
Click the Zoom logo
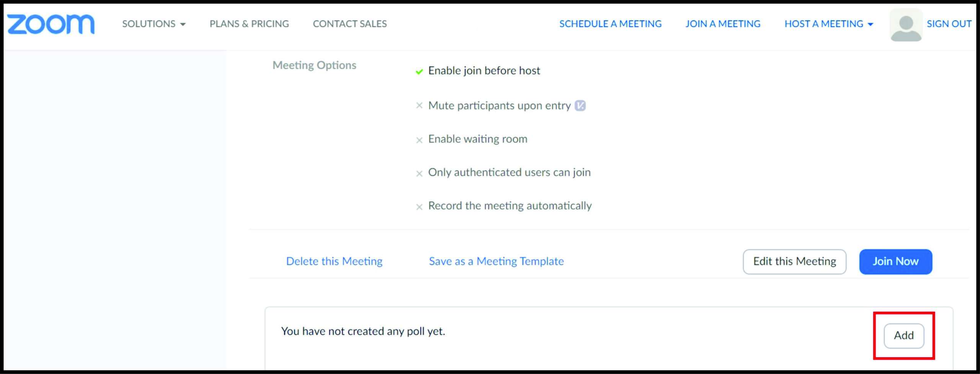(51, 24)
